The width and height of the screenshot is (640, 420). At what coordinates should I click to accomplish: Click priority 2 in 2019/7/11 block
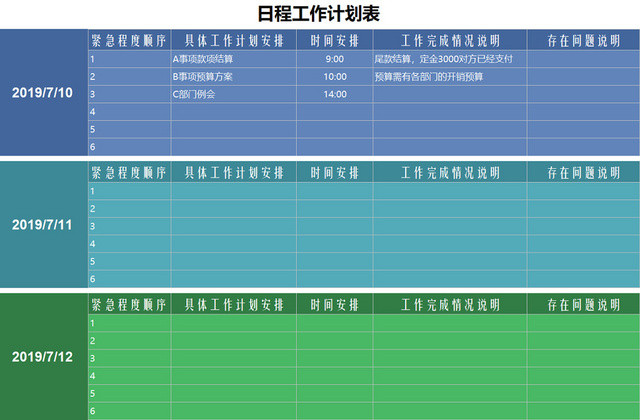click(129, 209)
